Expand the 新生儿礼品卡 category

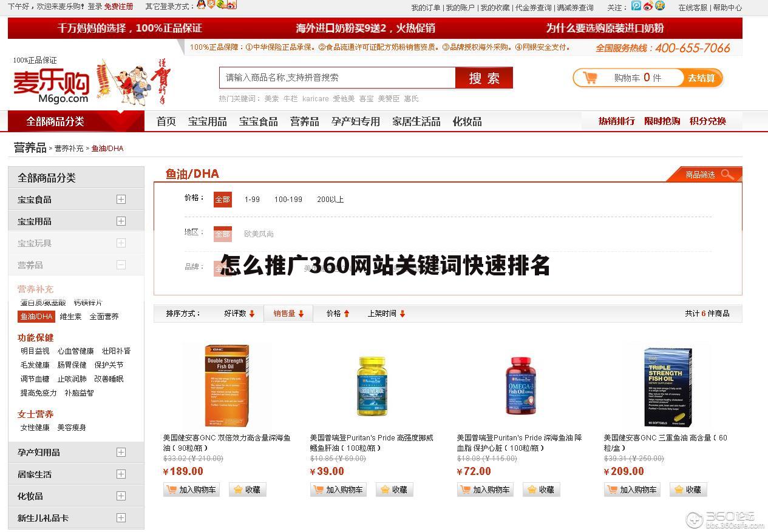pyautogui.click(x=121, y=518)
